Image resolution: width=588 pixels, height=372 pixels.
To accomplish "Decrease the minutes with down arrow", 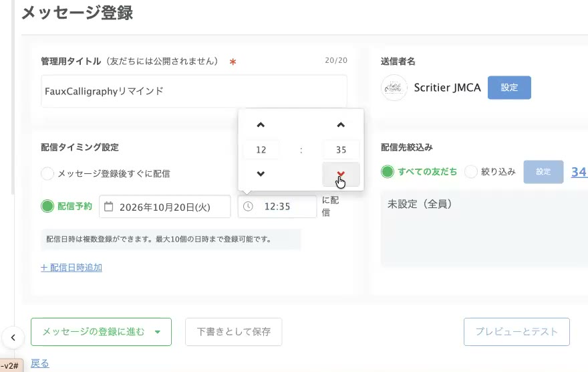I will [341, 174].
